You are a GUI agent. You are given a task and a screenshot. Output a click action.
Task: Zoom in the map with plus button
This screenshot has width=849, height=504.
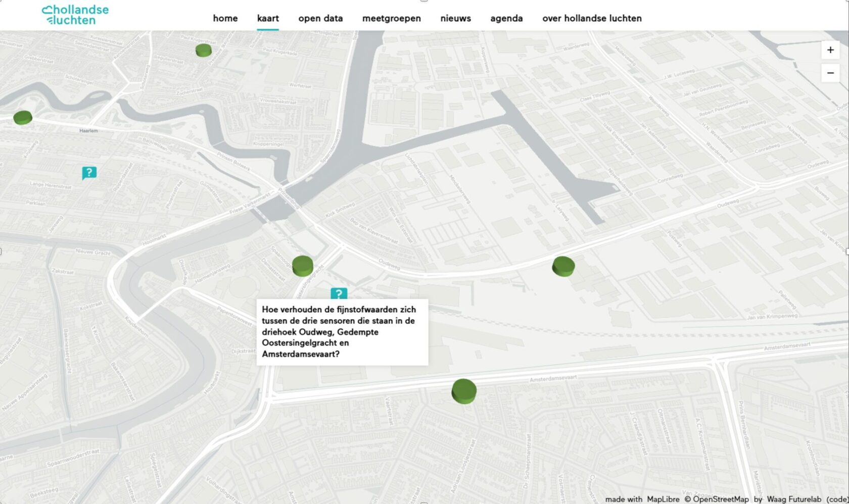pos(830,50)
